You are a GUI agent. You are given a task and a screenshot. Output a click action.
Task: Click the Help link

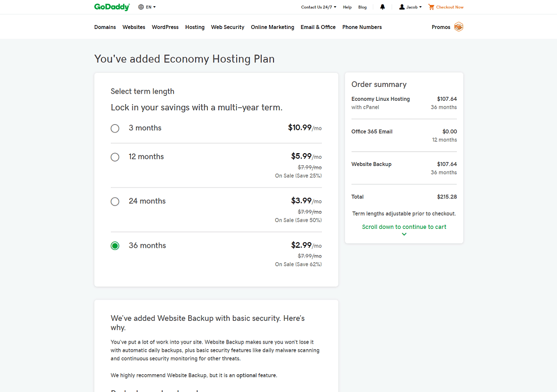tap(347, 7)
